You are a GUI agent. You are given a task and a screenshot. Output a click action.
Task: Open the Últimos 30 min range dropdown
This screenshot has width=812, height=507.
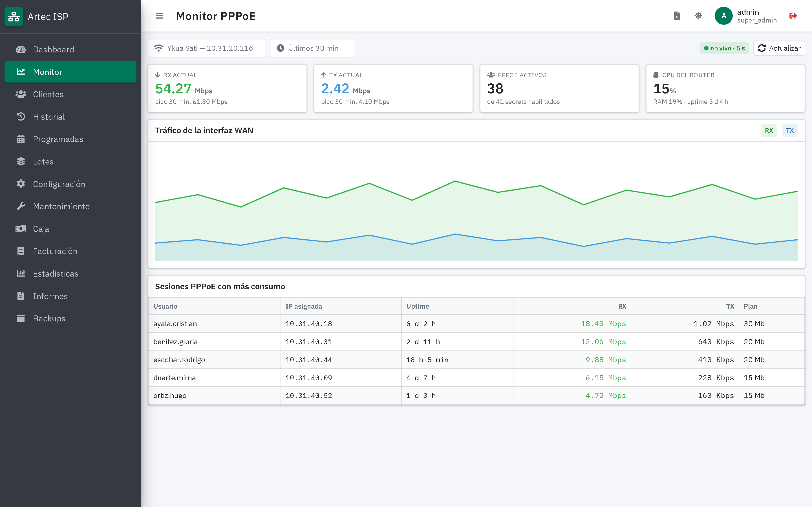(313, 48)
